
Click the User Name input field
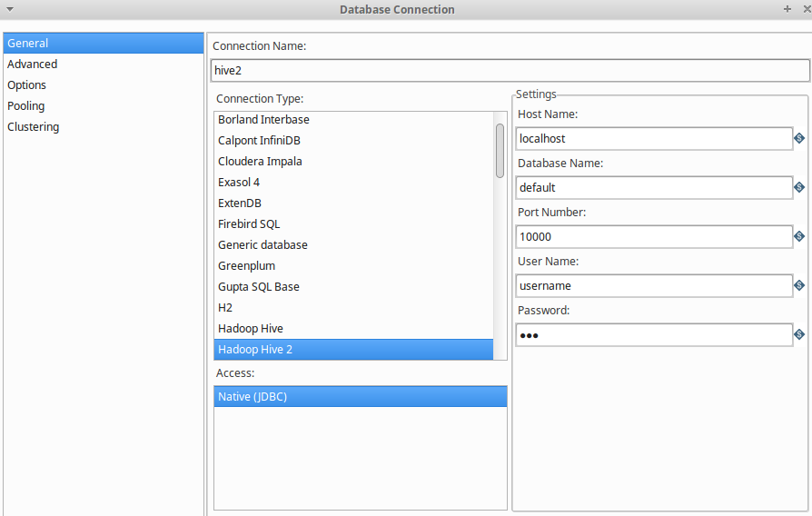[654, 286]
